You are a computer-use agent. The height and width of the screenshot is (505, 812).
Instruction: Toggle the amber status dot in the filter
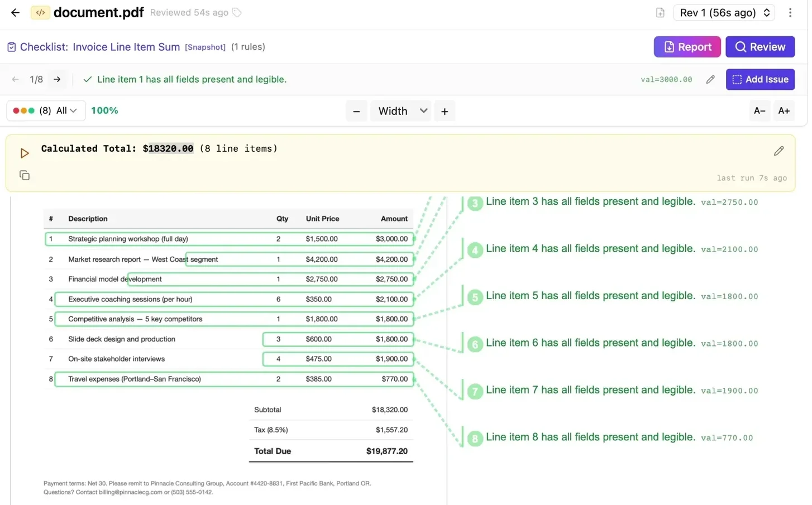23,110
